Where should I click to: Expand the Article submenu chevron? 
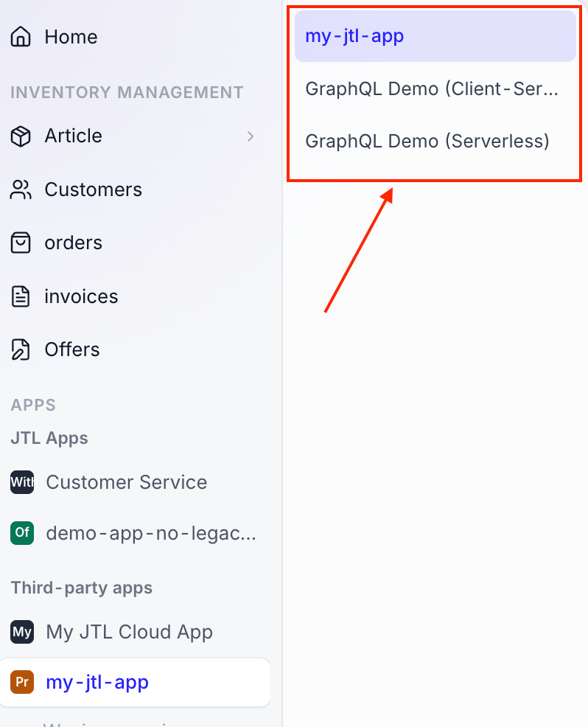click(x=251, y=136)
